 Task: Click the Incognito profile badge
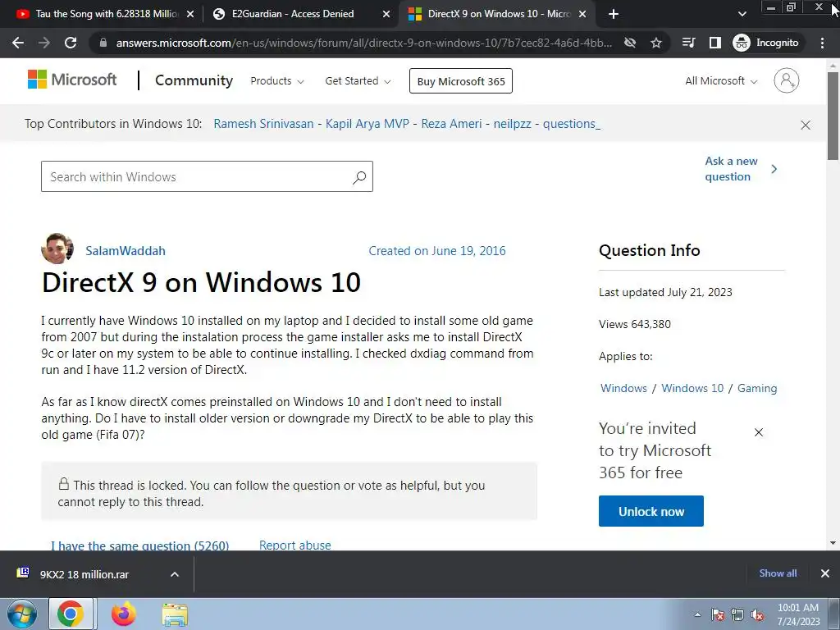click(766, 43)
